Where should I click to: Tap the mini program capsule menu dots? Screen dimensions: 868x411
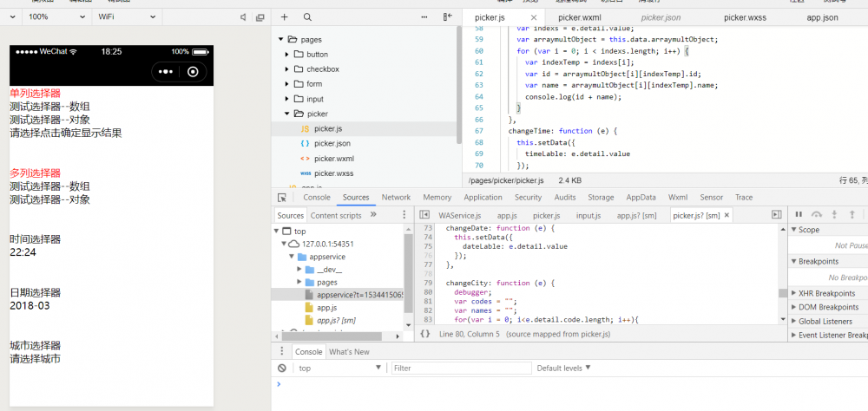(166, 72)
